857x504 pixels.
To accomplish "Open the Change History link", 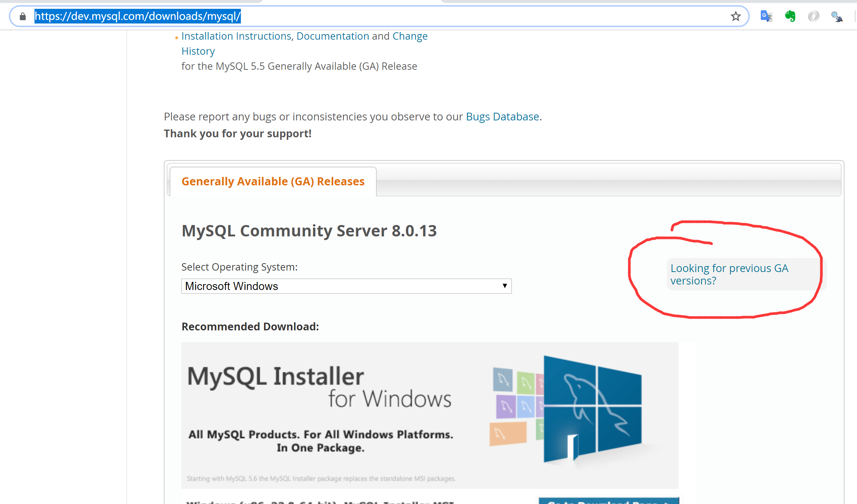I will click(x=304, y=43).
